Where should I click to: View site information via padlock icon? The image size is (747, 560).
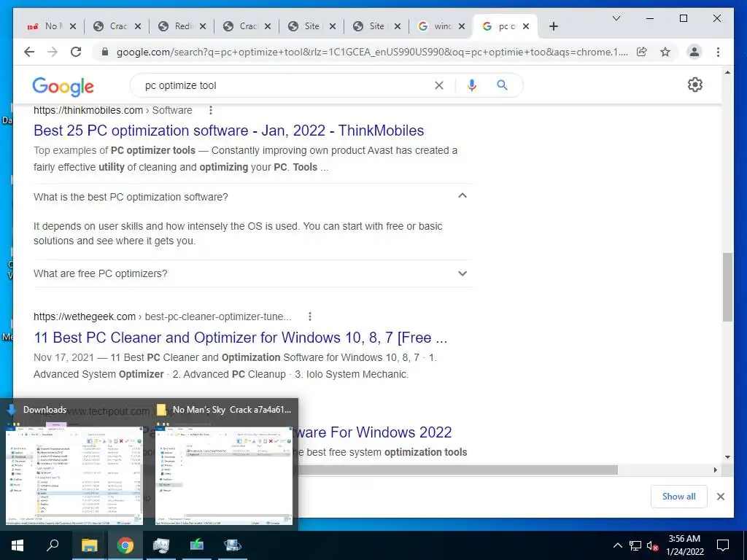(x=105, y=52)
